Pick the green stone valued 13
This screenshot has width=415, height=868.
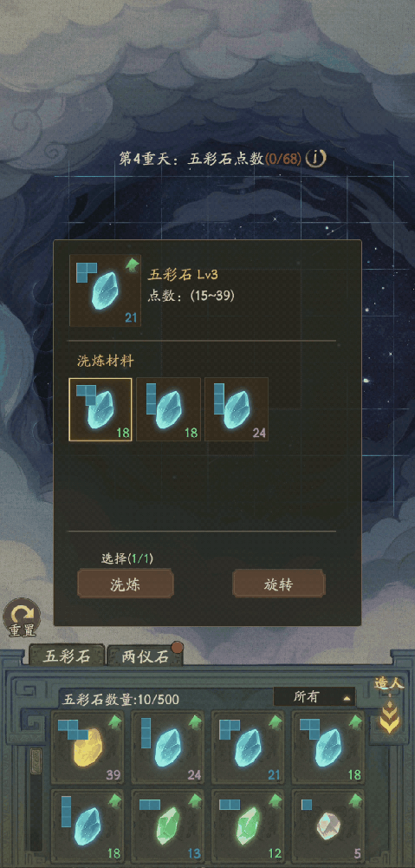click(x=168, y=826)
